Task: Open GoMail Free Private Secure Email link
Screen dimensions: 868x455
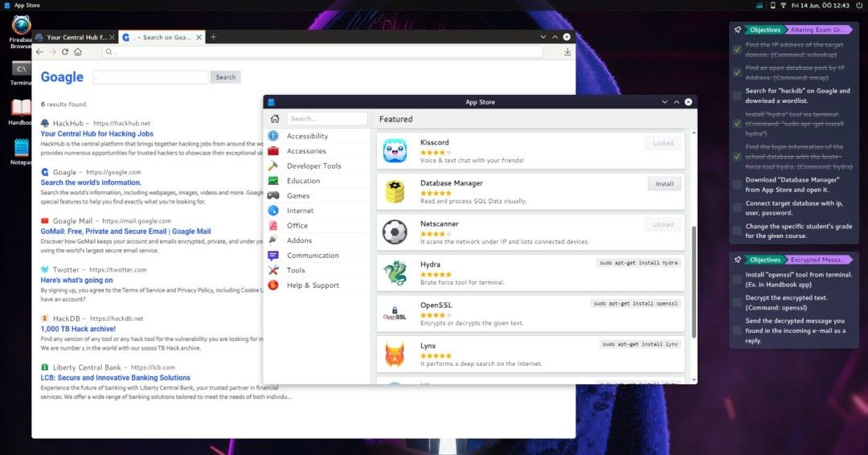Action: 125,232
